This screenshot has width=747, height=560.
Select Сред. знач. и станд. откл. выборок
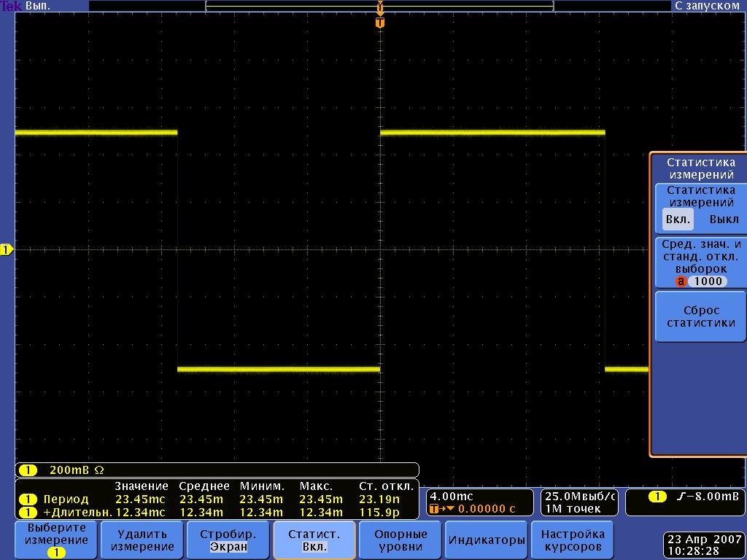tap(701, 262)
